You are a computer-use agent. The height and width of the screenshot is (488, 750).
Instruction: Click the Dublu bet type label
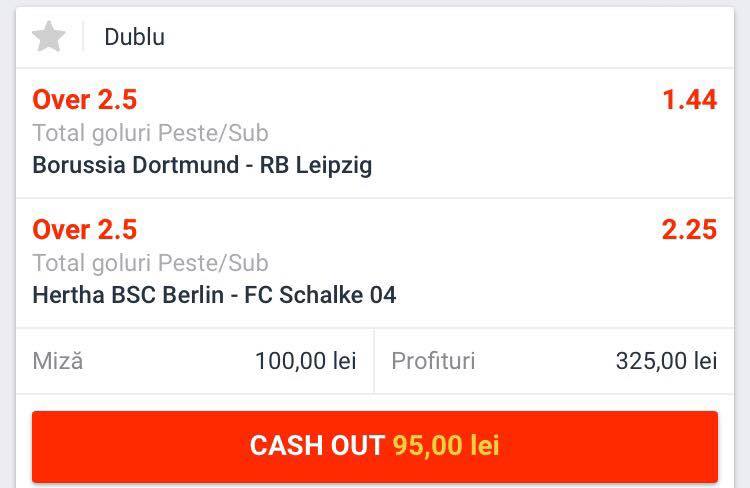134,37
